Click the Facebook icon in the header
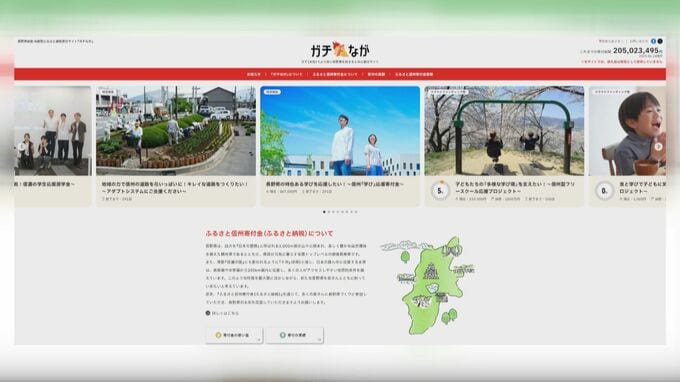The width and height of the screenshot is (680, 382). click(653, 41)
